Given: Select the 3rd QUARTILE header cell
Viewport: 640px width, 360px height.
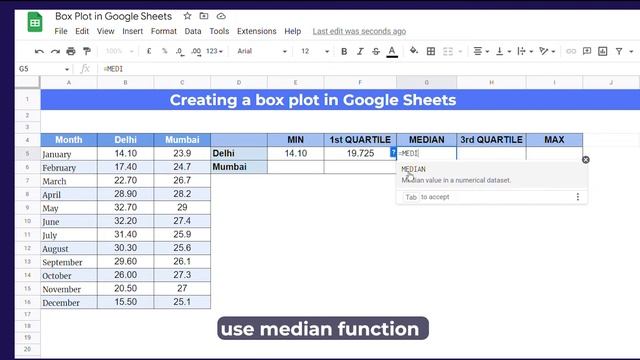Looking at the screenshot, I should click(x=491, y=140).
